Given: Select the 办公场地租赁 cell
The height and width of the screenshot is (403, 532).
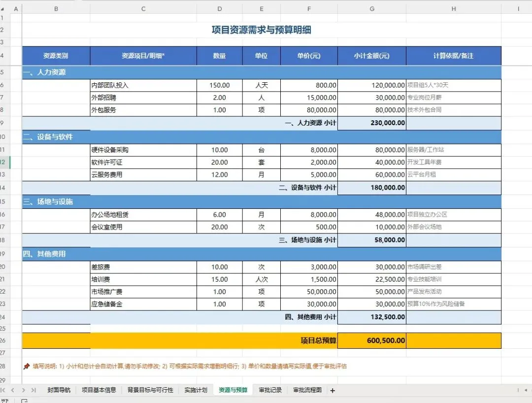Looking at the screenshot, I should [143, 215].
